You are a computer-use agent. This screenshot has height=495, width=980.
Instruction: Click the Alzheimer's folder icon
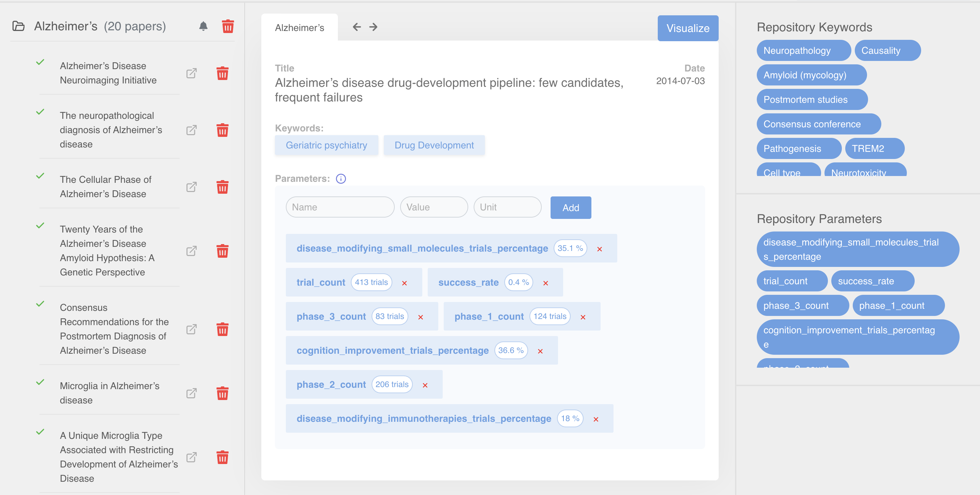[x=18, y=26]
